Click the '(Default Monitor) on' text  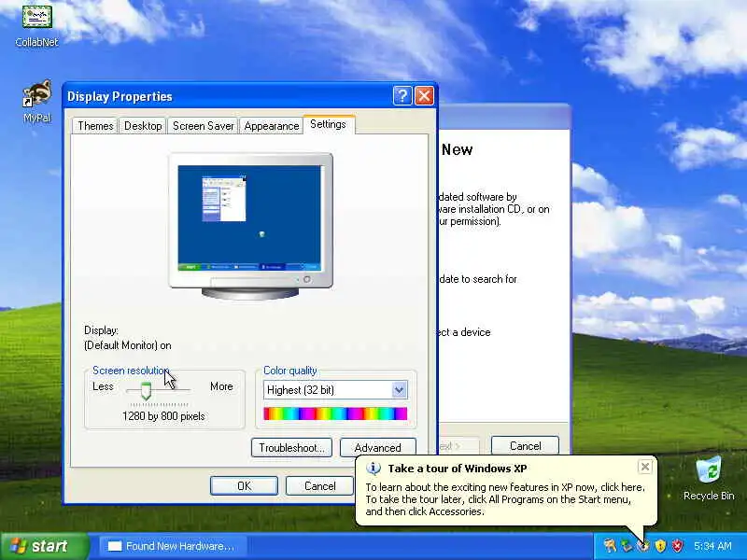(128, 345)
